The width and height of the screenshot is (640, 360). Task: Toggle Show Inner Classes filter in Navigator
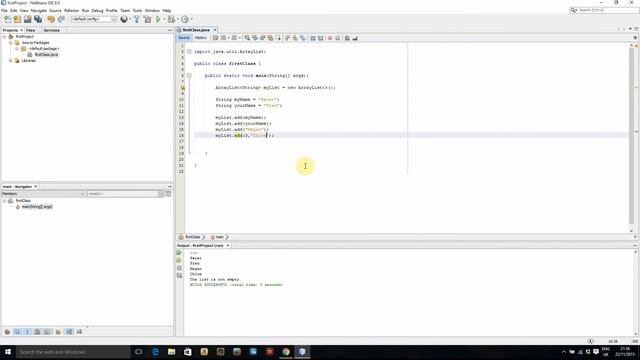tap(48, 332)
